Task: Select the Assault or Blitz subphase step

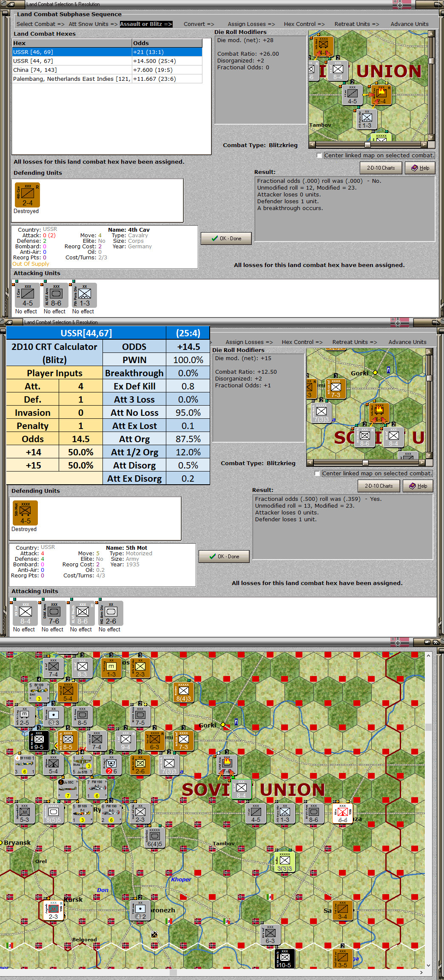Action: coord(146,24)
